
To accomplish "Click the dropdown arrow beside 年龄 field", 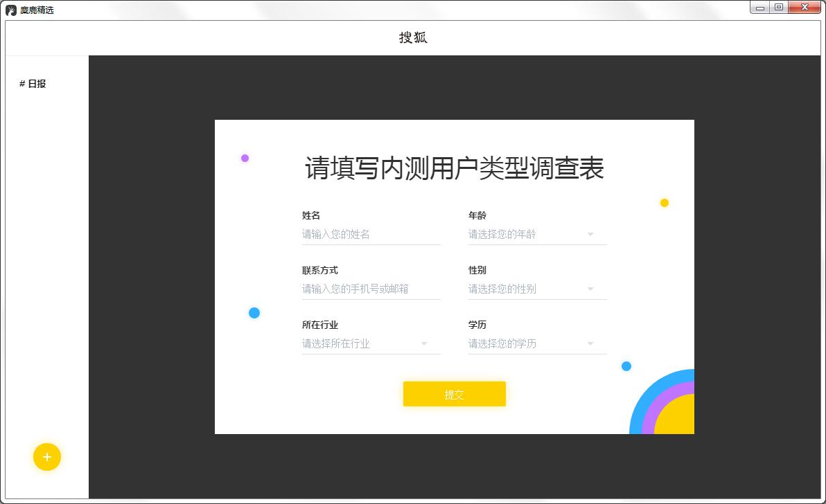I will [x=590, y=234].
